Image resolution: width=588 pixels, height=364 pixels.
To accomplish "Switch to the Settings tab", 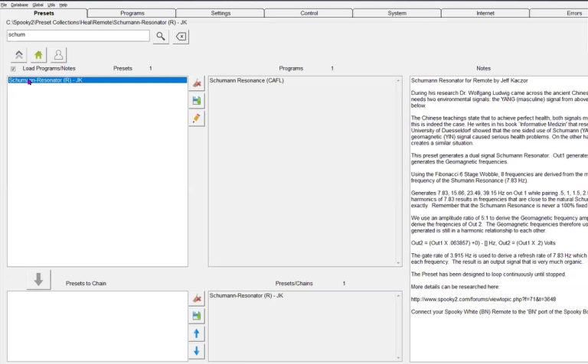I will click(x=220, y=13).
